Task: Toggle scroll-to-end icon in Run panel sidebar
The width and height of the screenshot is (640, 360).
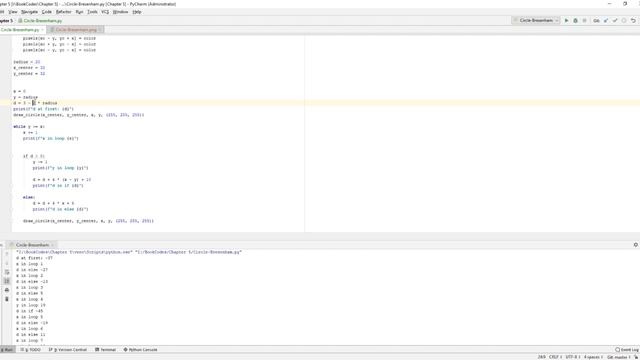Action: [7, 281]
